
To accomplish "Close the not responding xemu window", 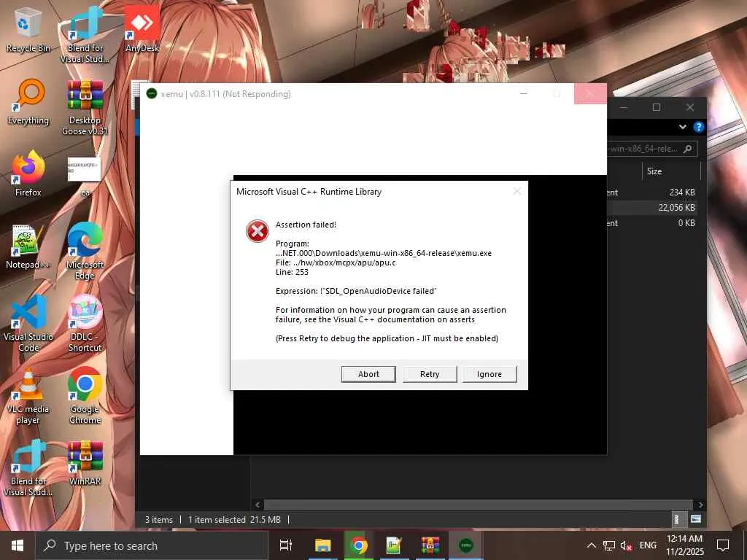I will [x=590, y=94].
